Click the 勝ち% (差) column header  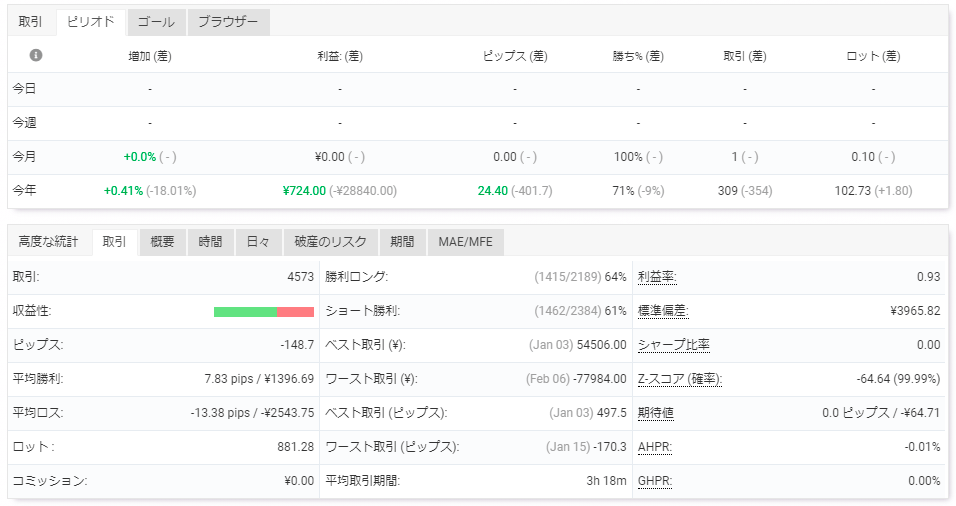click(x=638, y=56)
